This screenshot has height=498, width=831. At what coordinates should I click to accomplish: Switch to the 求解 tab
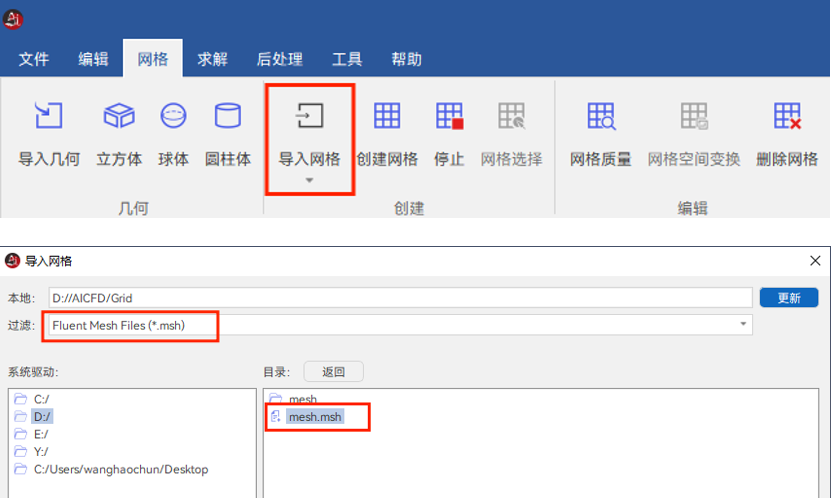click(213, 59)
